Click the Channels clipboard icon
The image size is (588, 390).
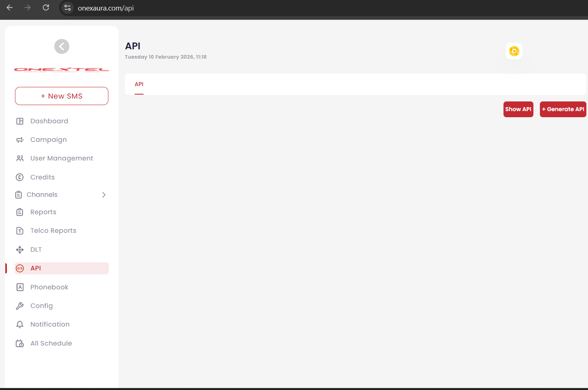tap(19, 195)
